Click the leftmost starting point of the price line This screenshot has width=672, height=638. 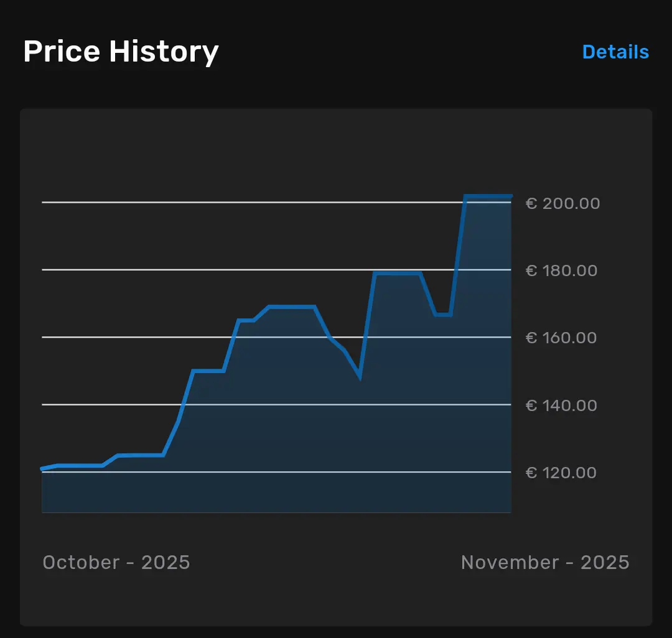point(42,468)
